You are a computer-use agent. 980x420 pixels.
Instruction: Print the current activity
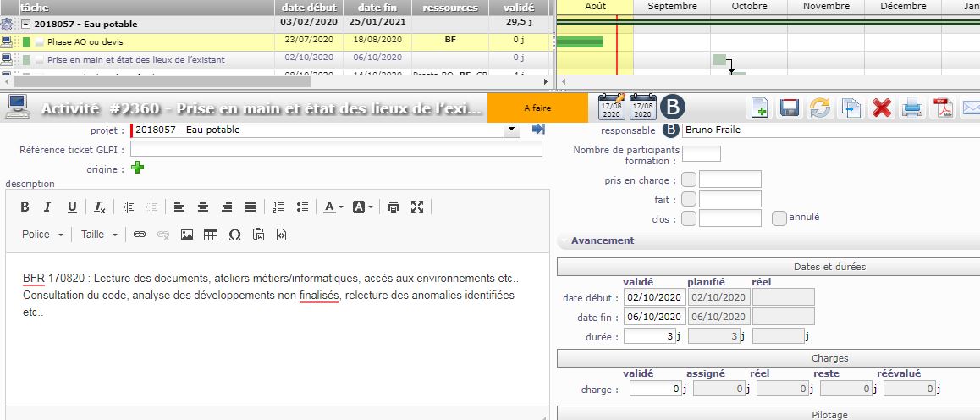[912, 108]
